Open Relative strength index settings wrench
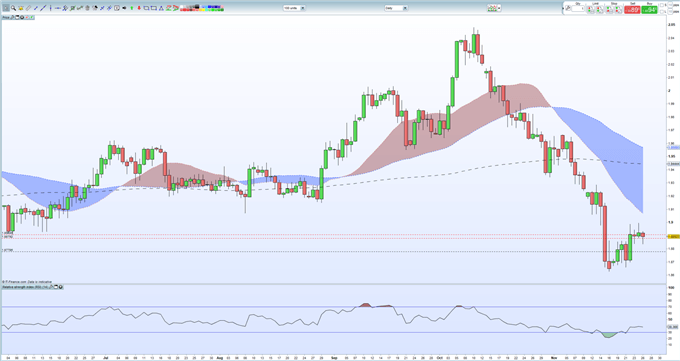Screen dimensions: 680x361 click(50, 287)
